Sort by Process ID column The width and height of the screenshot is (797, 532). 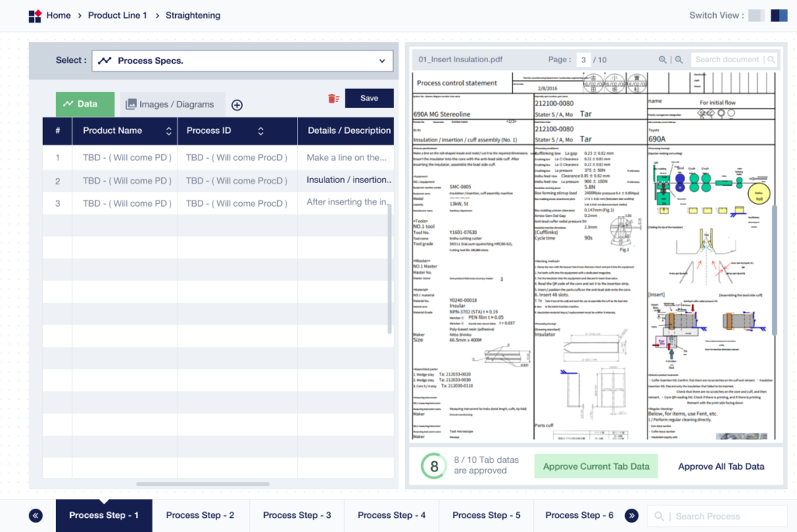(260, 131)
